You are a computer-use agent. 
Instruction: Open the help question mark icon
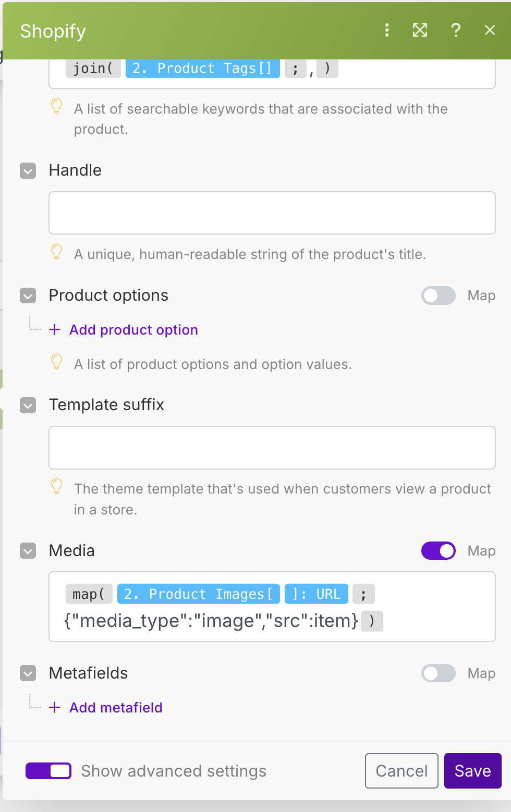coord(455,30)
